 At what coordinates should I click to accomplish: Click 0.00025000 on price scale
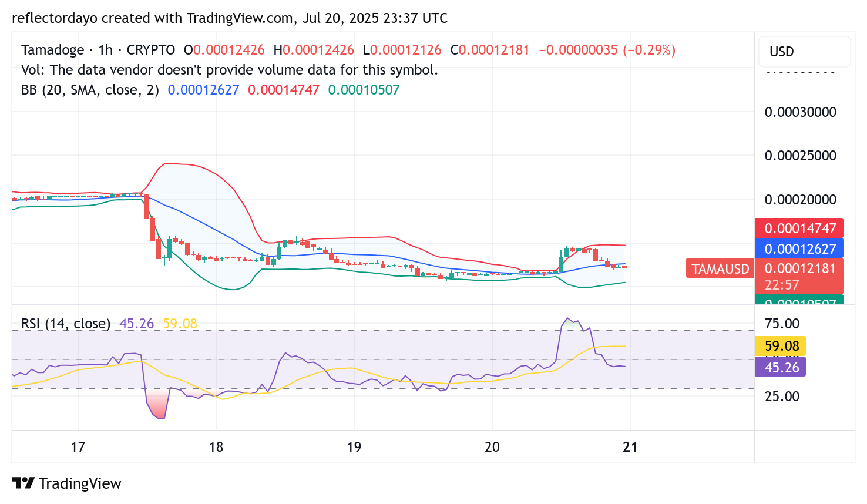[800, 156]
